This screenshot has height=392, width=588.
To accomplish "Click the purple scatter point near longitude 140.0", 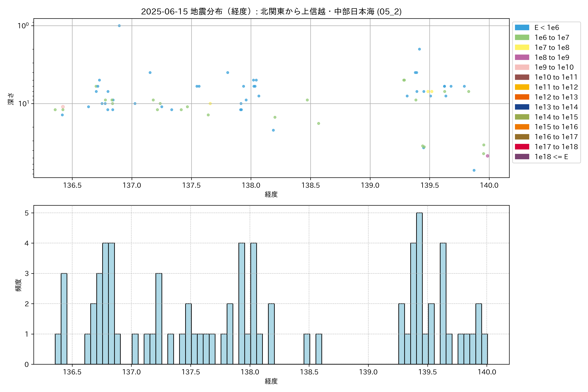I will (x=487, y=156).
